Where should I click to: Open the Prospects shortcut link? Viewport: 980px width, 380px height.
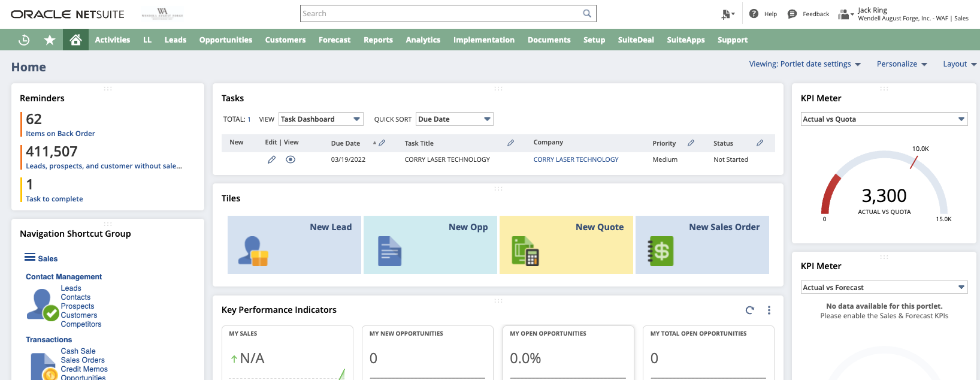pyautogui.click(x=77, y=306)
